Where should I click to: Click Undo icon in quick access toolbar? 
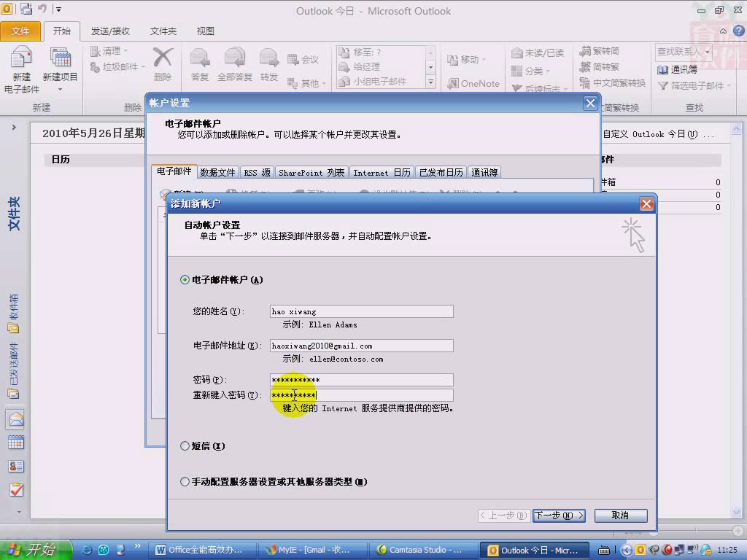42,9
